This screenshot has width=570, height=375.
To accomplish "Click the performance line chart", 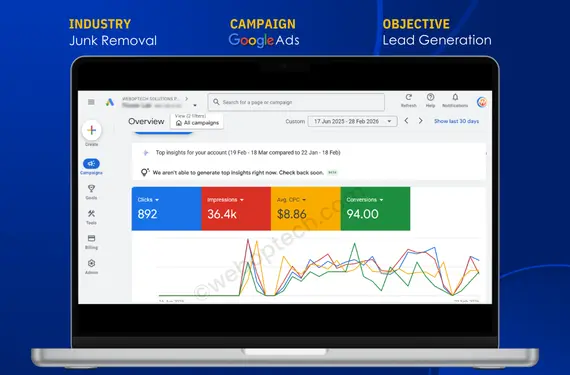I will pyautogui.click(x=319, y=267).
